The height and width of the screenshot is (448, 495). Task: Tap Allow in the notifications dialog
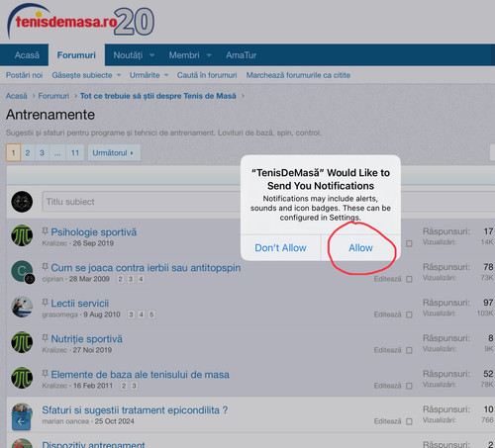coord(360,248)
